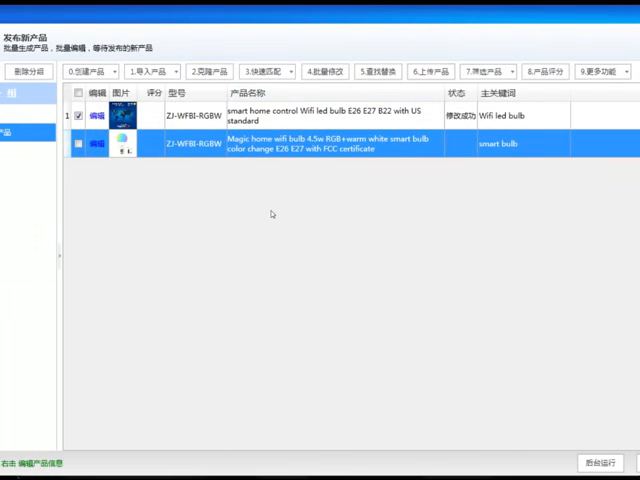Viewport: 640px width, 480px height.
Task: Click the sidebar splitter collapse handle
Action: click(x=60, y=256)
